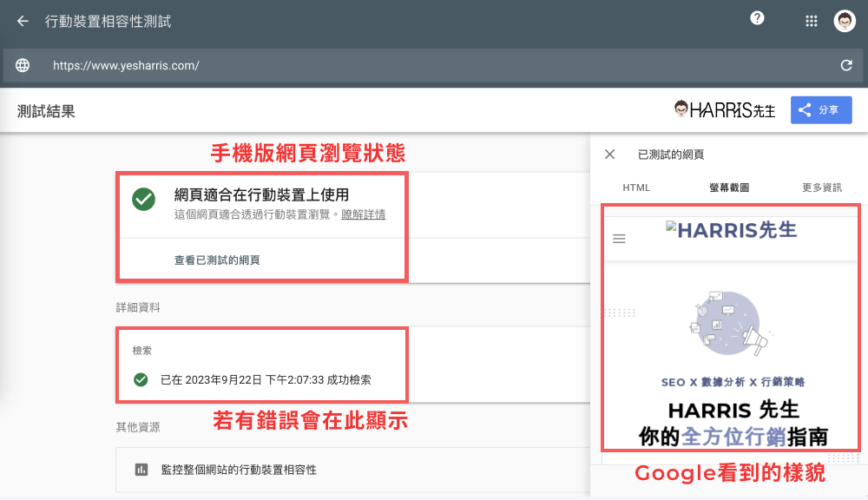Click the 已在 2023年9月22日 下午2:07:33 成功檢索 row
The width and height of the screenshot is (868, 500).
266,380
